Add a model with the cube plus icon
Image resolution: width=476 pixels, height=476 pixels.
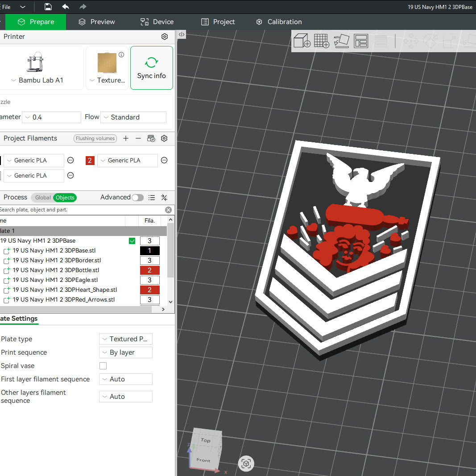tap(302, 41)
